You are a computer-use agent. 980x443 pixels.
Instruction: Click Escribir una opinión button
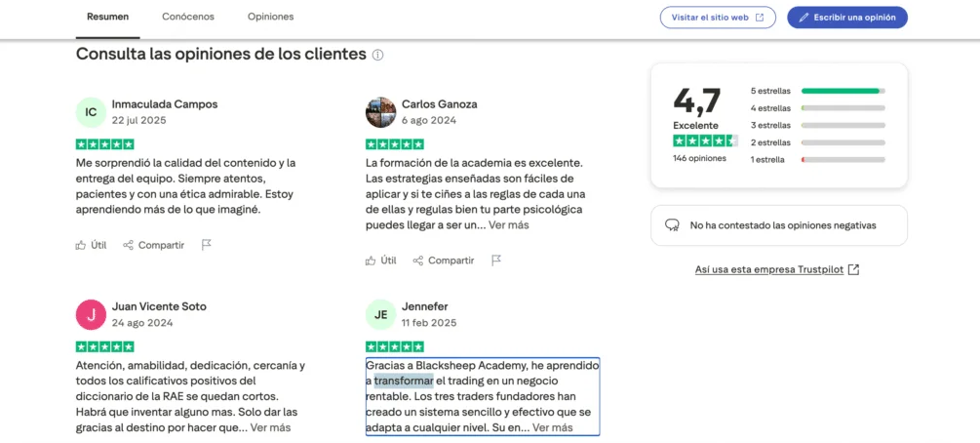coord(846,18)
